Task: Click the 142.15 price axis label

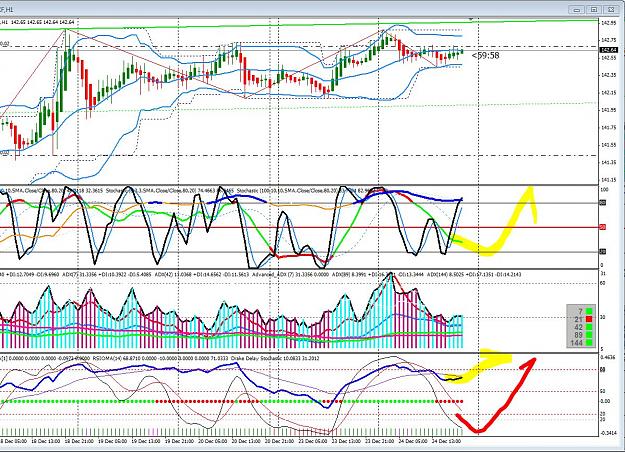Action: 608,93
